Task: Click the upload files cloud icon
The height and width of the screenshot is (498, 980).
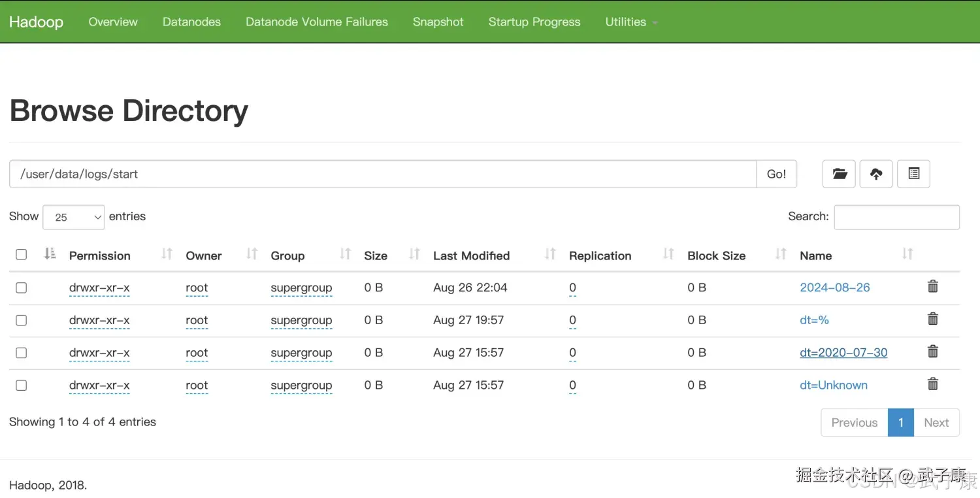Action: pyautogui.click(x=876, y=174)
